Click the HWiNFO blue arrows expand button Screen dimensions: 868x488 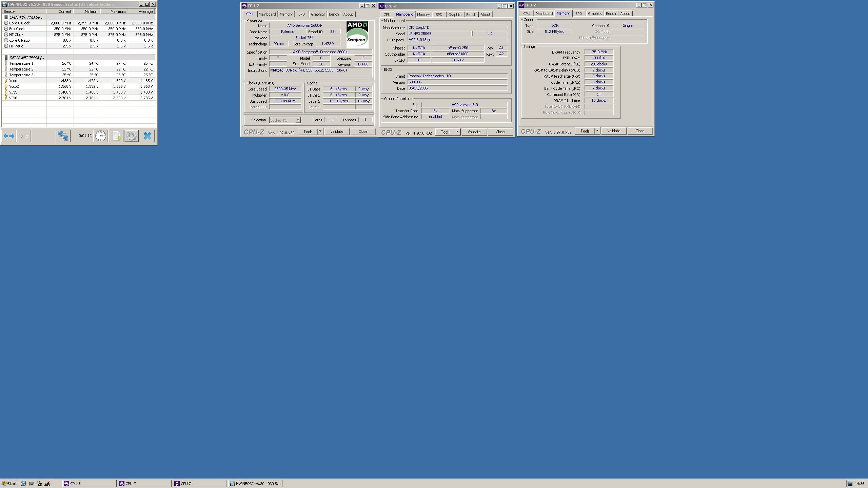pyautogui.click(x=9, y=136)
